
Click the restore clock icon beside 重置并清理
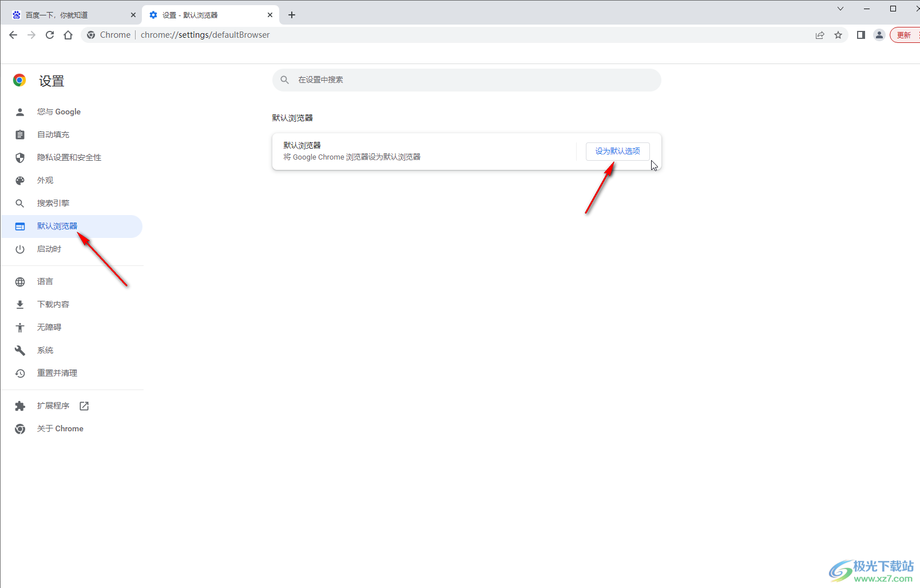(x=20, y=374)
